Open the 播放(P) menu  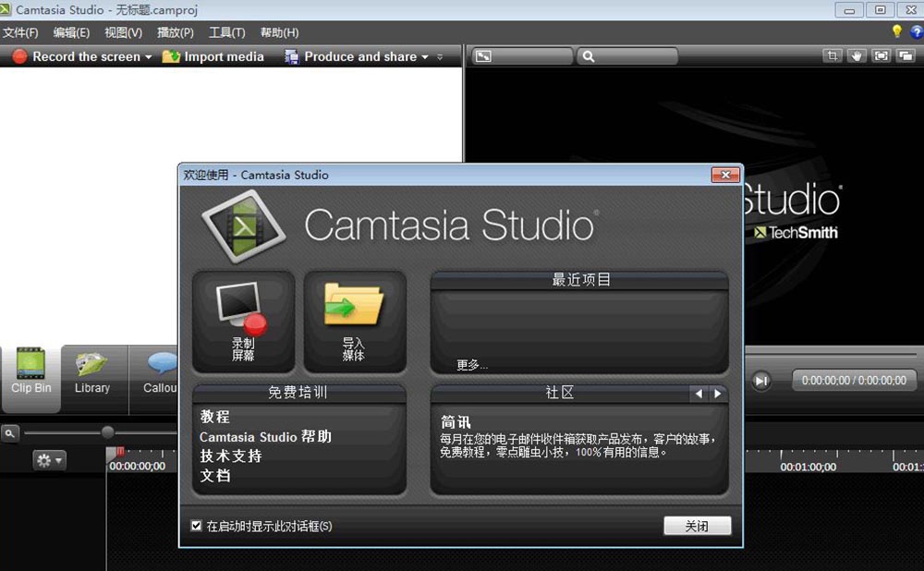pos(175,32)
